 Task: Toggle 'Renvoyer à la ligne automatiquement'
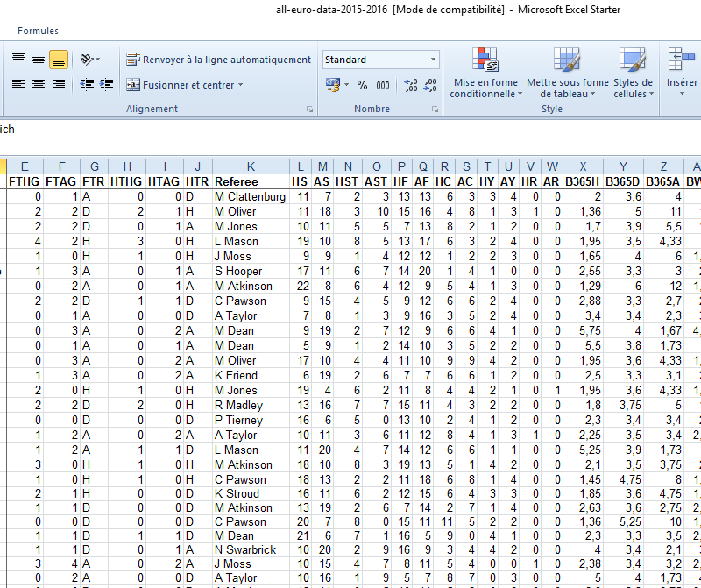click(x=219, y=60)
